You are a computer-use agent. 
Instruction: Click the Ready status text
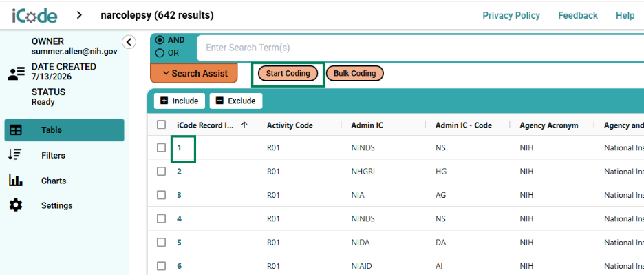[x=43, y=102]
